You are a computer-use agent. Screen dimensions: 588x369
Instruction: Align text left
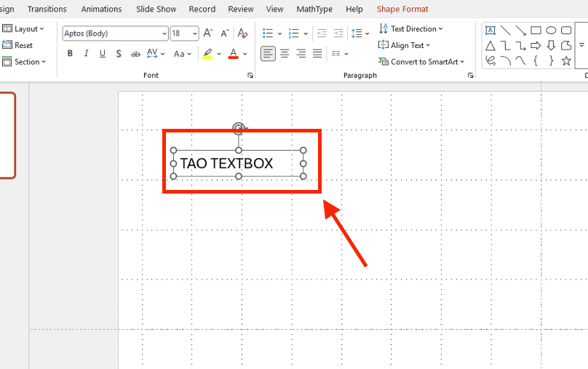click(x=268, y=54)
